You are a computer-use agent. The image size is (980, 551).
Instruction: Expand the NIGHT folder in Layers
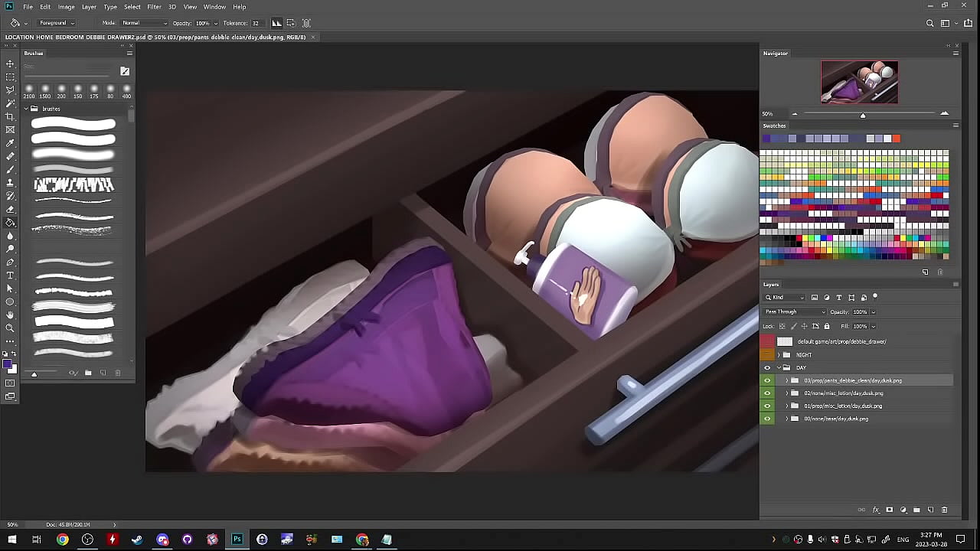click(779, 354)
